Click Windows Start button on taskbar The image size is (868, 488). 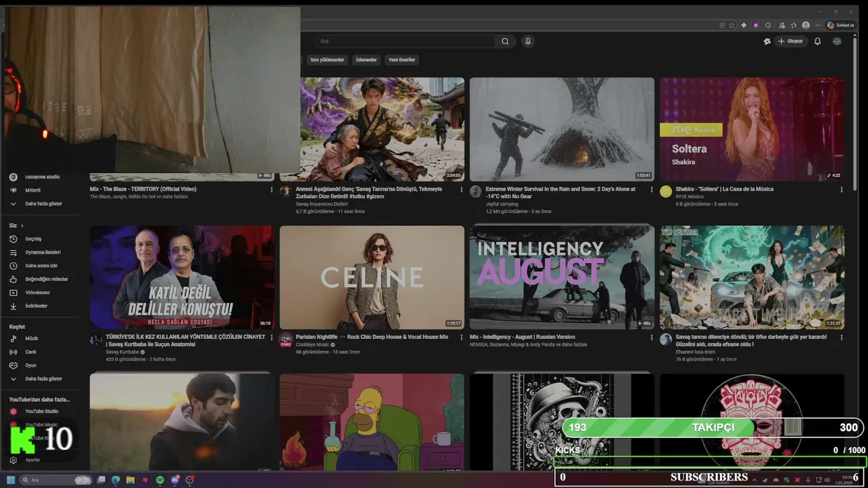[11, 480]
